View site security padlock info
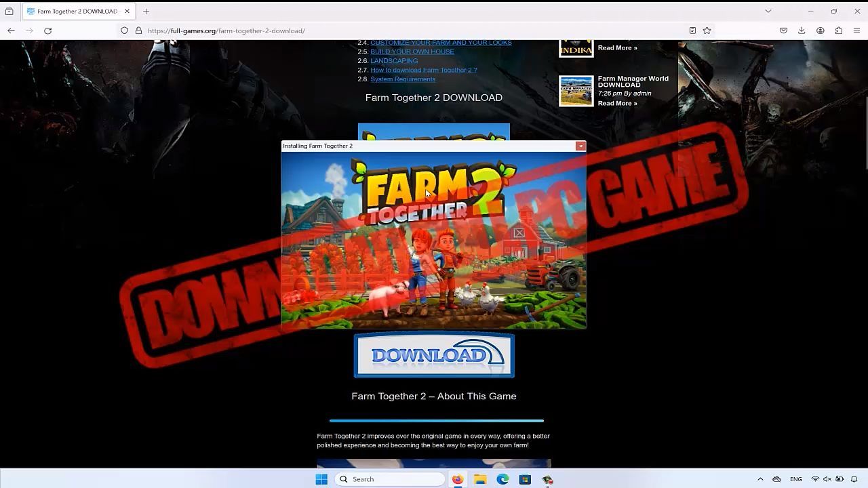 [138, 30]
